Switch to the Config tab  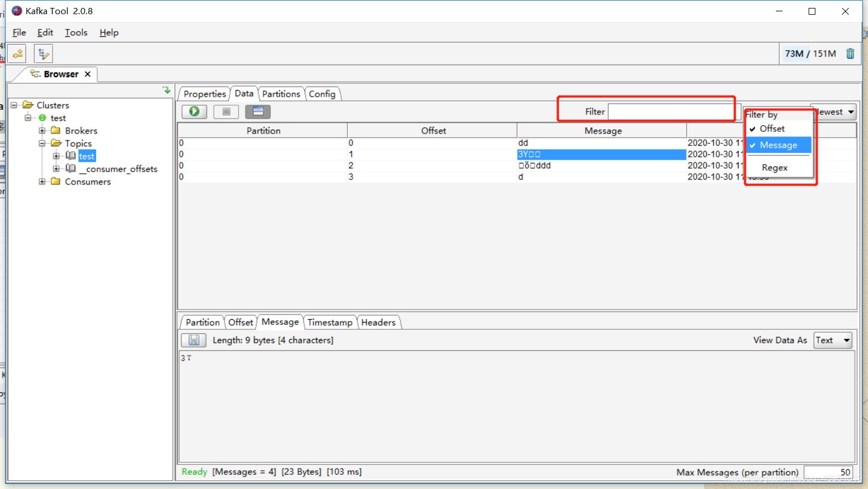pos(322,94)
